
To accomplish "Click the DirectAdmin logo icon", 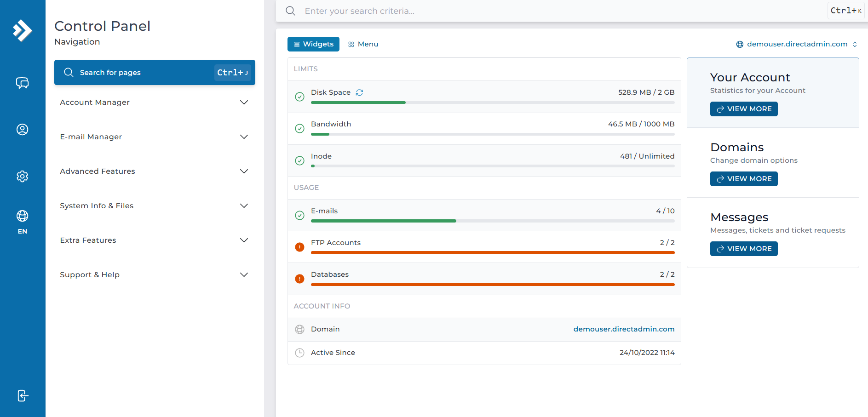I will 22,30.
